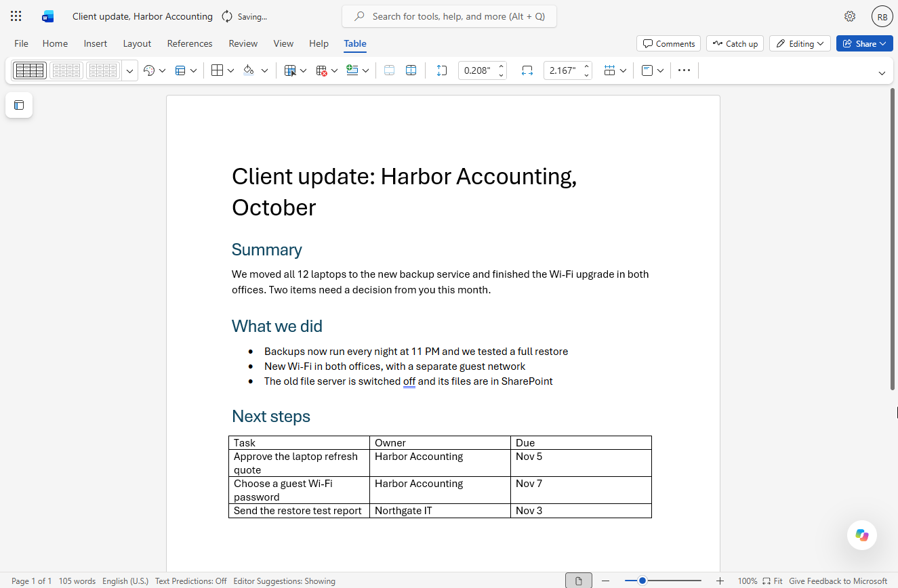The height and width of the screenshot is (588, 898).
Task: Switch to the Help tab
Action: [319, 43]
